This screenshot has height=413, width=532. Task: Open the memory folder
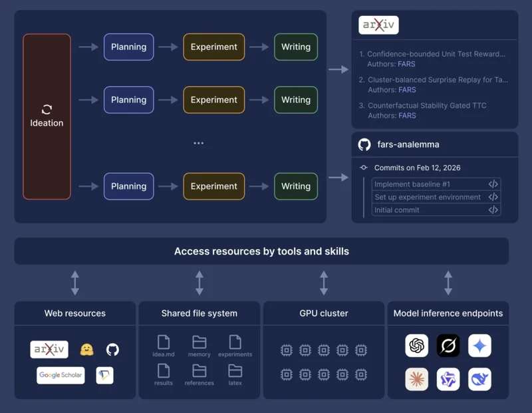tap(199, 343)
